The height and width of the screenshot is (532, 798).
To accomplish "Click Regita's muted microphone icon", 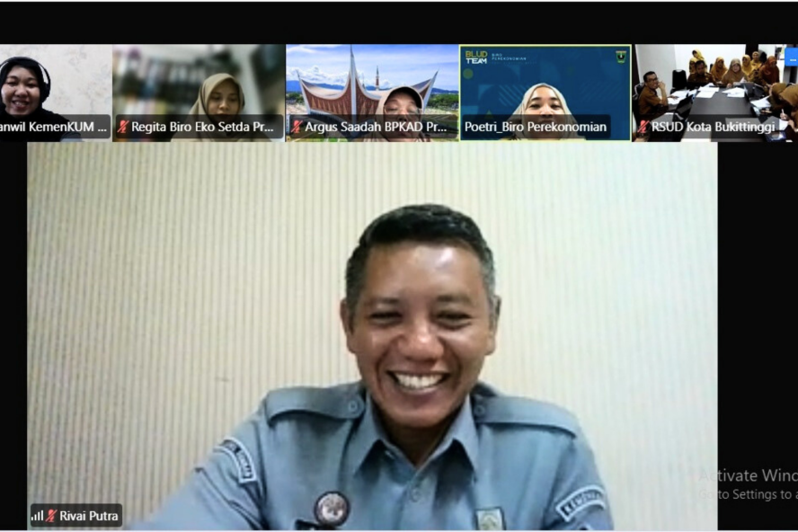I will point(123,128).
